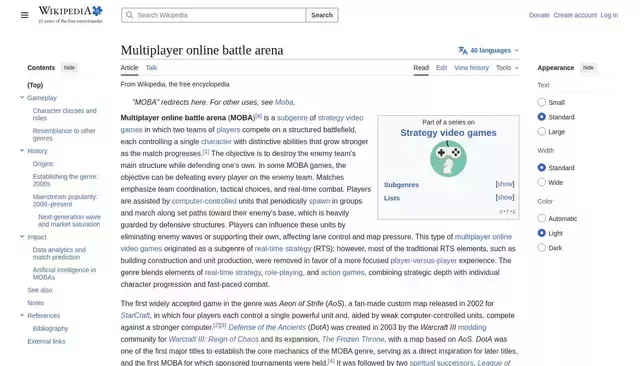Jump to See also section

[x=40, y=290]
